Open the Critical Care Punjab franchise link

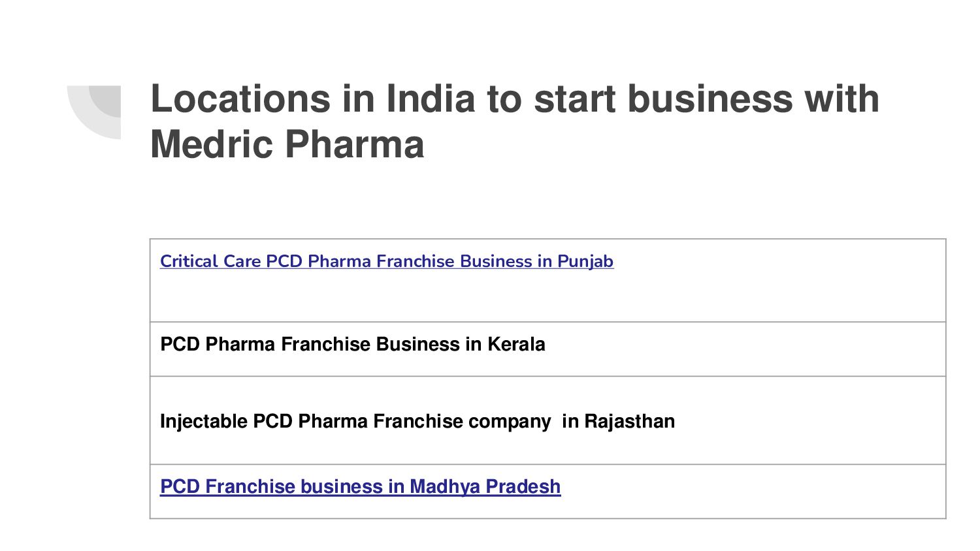pyautogui.click(x=386, y=261)
